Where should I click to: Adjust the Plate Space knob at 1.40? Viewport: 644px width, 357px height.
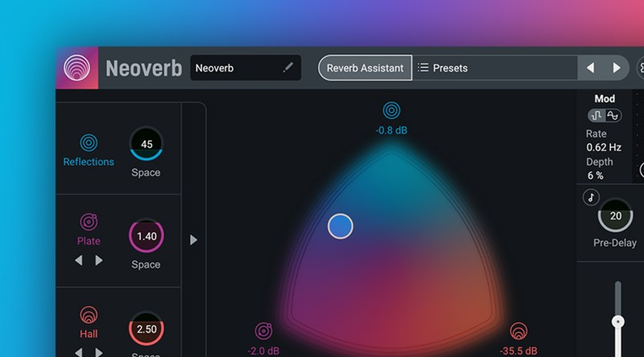(146, 236)
